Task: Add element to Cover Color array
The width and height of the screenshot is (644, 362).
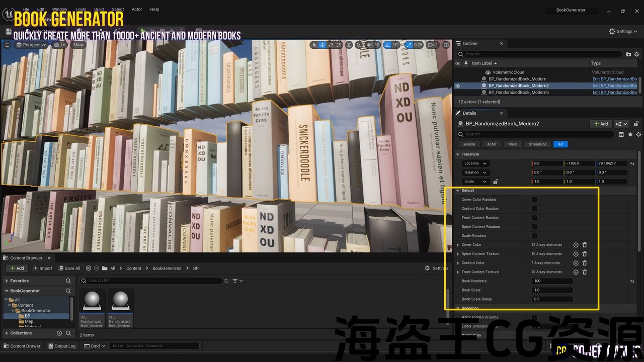Action: [x=576, y=245]
